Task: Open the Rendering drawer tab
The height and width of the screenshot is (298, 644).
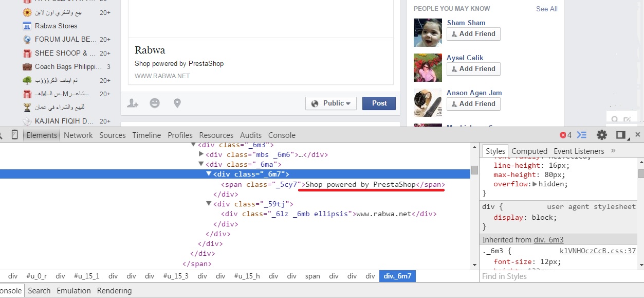Action: coord(114,291)
